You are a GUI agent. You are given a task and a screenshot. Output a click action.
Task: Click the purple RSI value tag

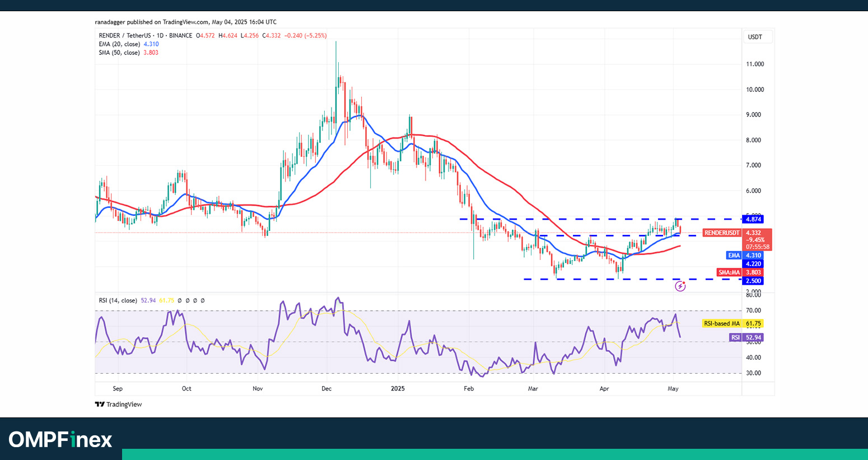pos(735,337)
